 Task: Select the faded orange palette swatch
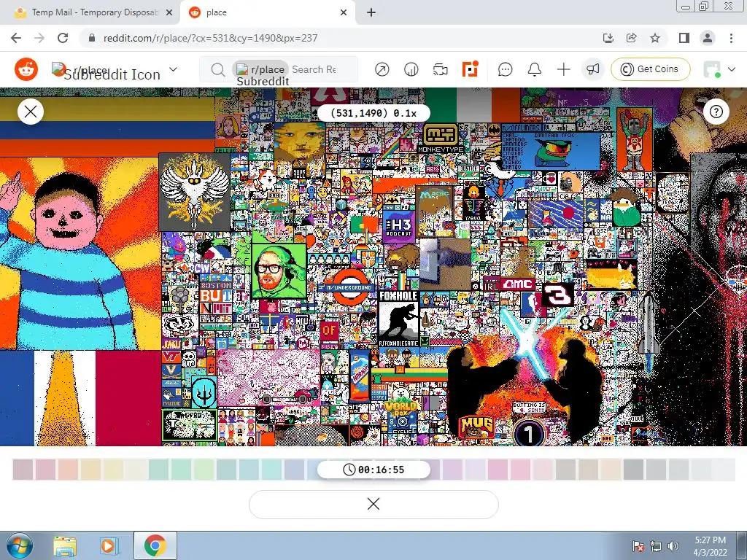(68, 470)
